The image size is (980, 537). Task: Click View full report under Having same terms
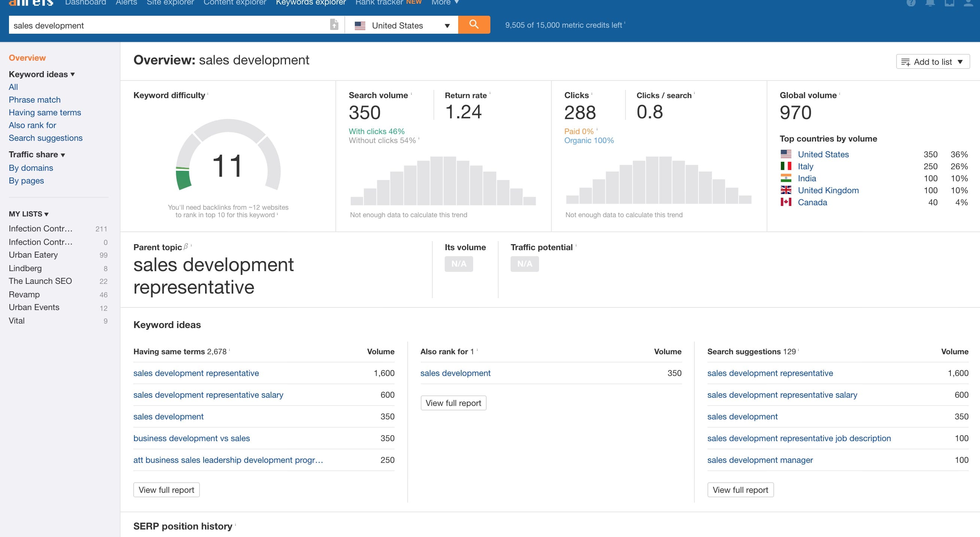pyautogui.click(x=166, y=490)
